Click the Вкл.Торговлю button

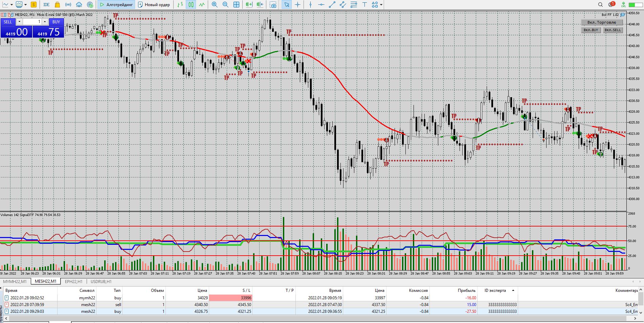tap(601, 22)
